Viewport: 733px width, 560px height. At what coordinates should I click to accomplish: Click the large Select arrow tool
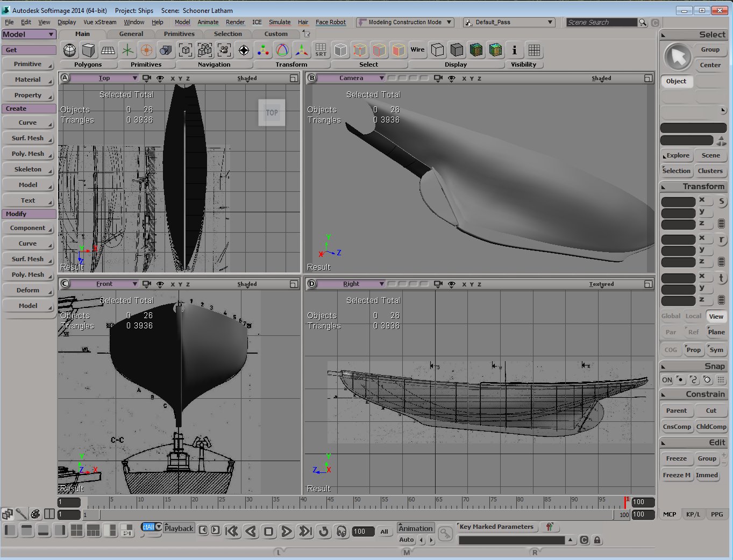(x=678, y=57)
